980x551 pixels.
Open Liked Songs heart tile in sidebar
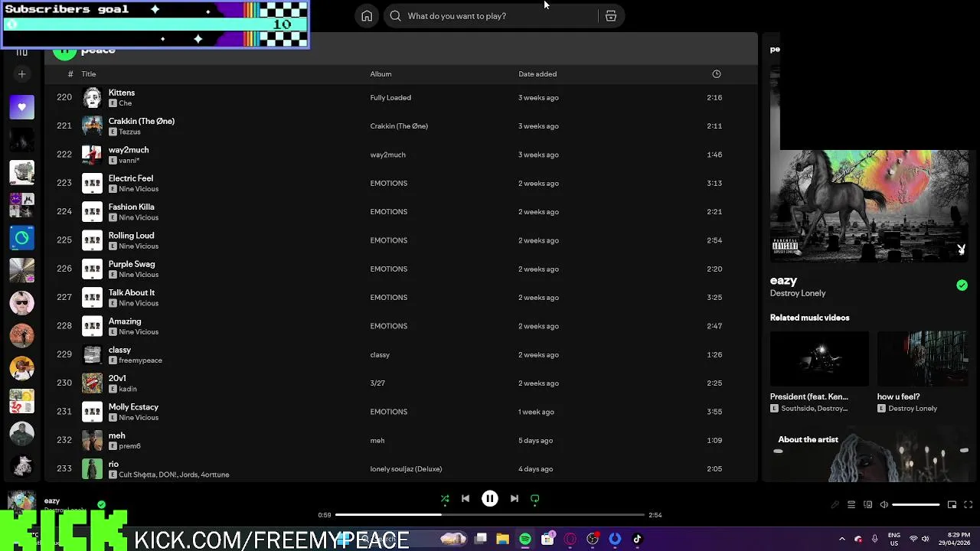pyautogui.click(x=22, y=107)
